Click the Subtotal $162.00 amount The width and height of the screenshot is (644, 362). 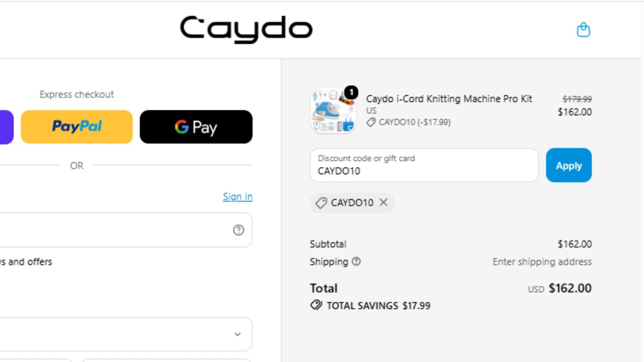pos(574,244)
